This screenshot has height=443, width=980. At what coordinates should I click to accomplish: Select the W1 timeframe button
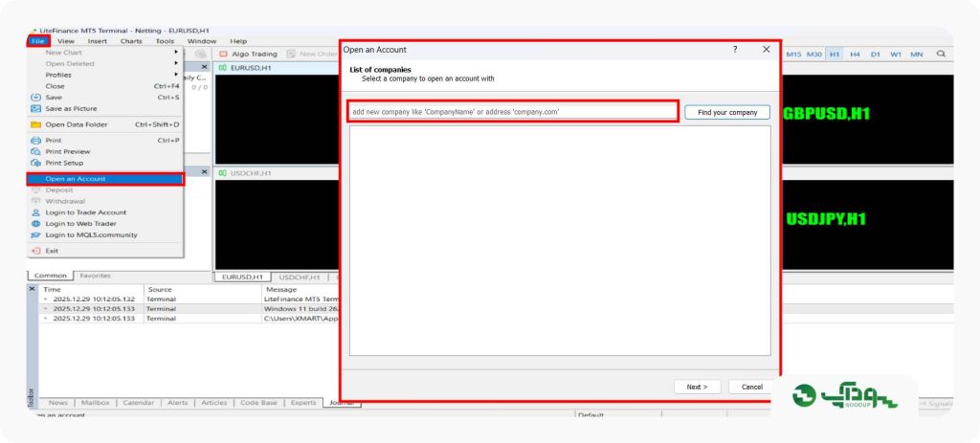click(896, 55)
